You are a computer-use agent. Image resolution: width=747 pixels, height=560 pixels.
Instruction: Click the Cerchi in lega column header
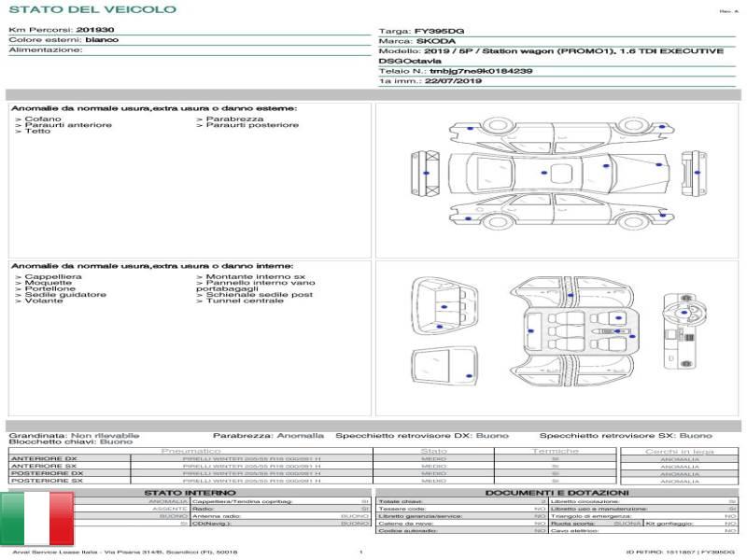680,452
